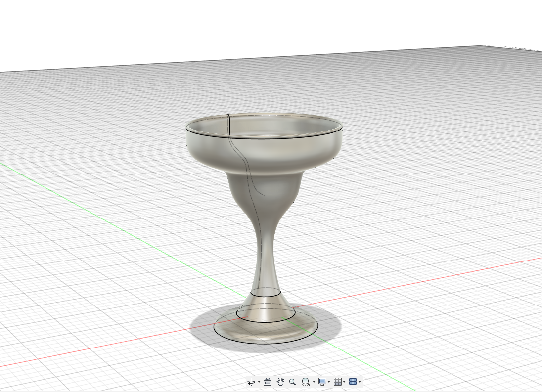Expand the Zoom Window options arrow
The width and height of the screenshot is (542, 392).
pos(314,382)
